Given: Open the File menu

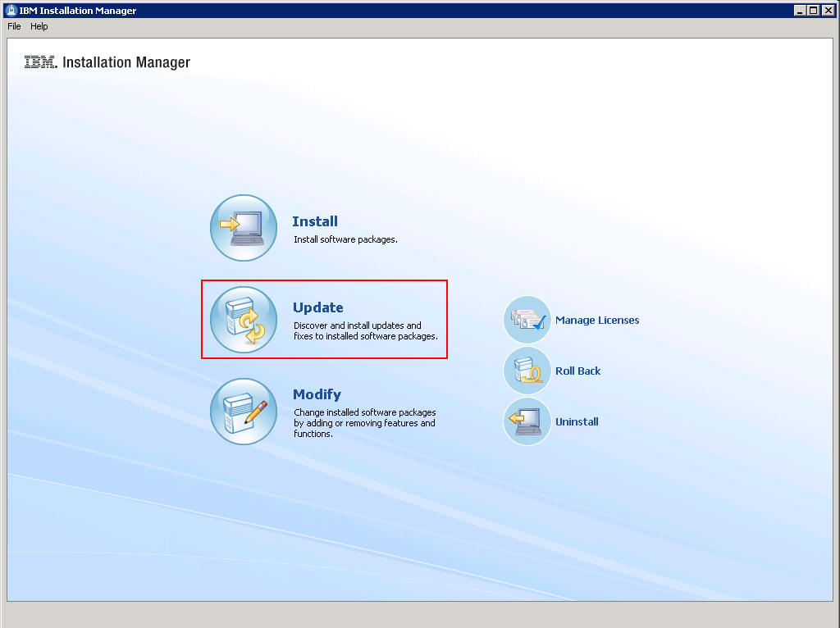Looking at the screenshot, I should click(x=14, y=26).
